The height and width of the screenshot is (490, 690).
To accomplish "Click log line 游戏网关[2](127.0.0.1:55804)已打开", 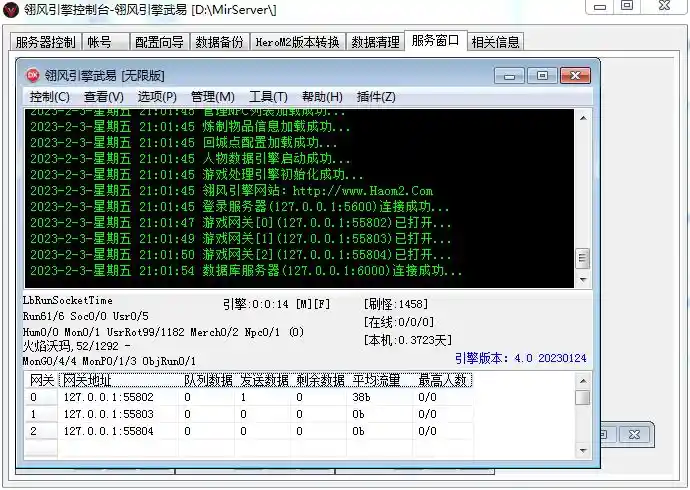I will [241, 254].
